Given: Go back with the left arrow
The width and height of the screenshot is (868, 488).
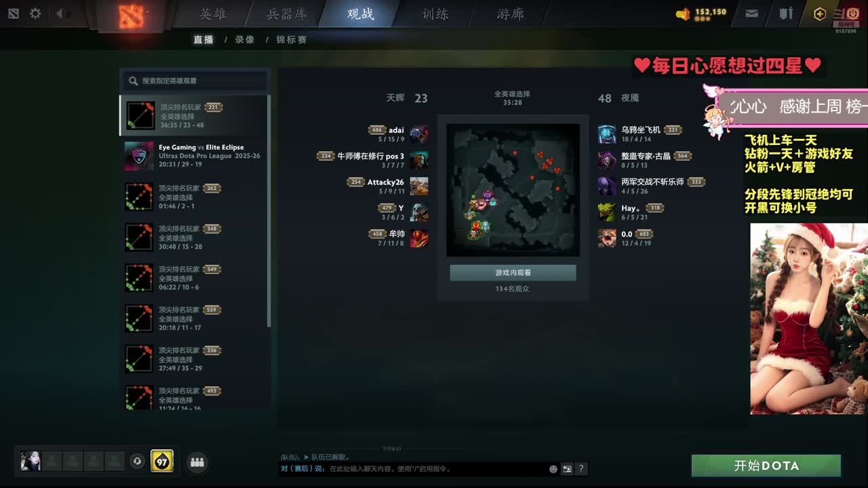Looking at the screenshot, I should [60, 14].
